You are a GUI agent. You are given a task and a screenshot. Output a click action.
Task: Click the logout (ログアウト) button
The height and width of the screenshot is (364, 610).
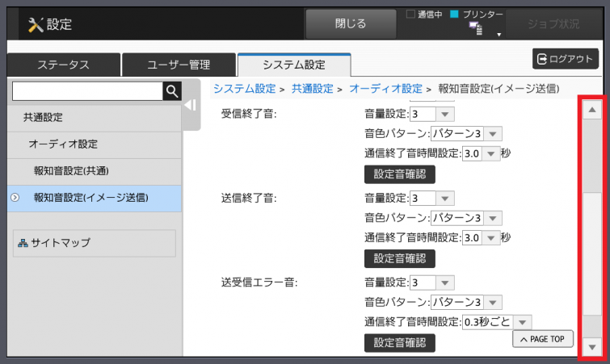coord(565,58)
